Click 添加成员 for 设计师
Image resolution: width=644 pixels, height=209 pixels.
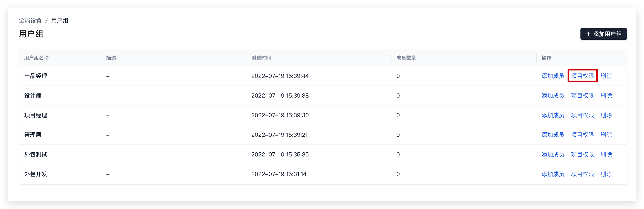coord(553,96)
